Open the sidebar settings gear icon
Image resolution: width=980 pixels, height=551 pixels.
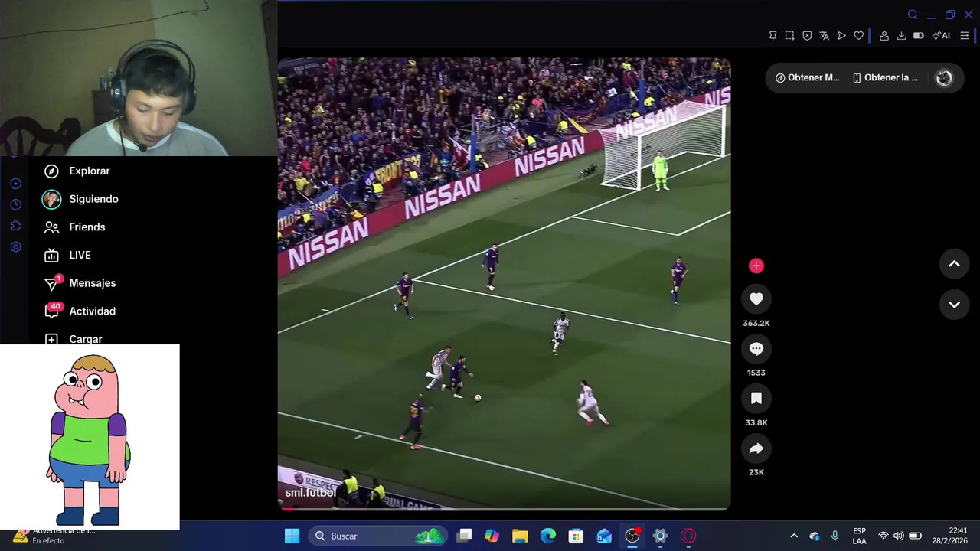pyautogui.click(x=15, y=247)
